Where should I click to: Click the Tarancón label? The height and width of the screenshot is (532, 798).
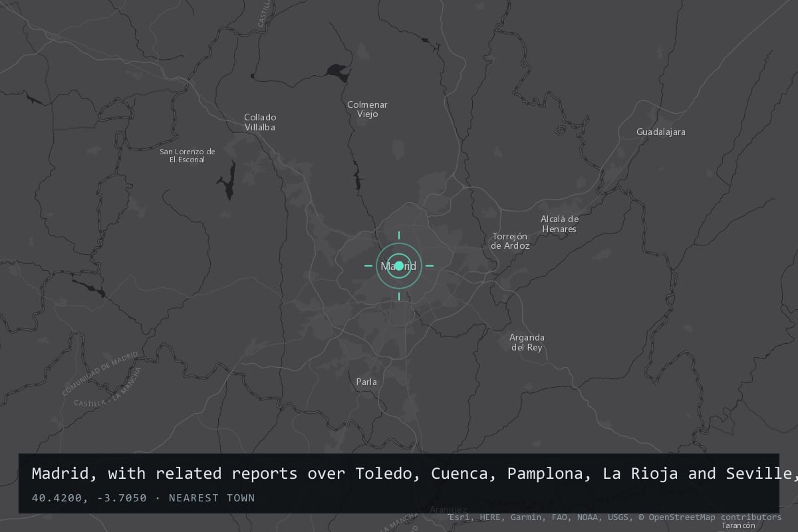[x=739, y=525]
